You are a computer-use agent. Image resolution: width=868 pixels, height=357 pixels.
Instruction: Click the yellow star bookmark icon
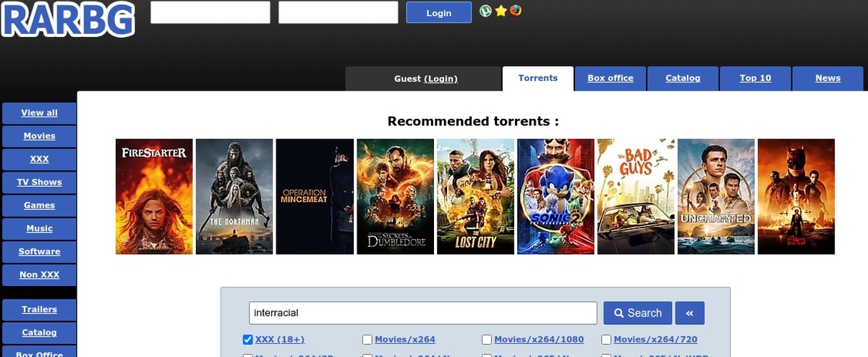[501, 11]
